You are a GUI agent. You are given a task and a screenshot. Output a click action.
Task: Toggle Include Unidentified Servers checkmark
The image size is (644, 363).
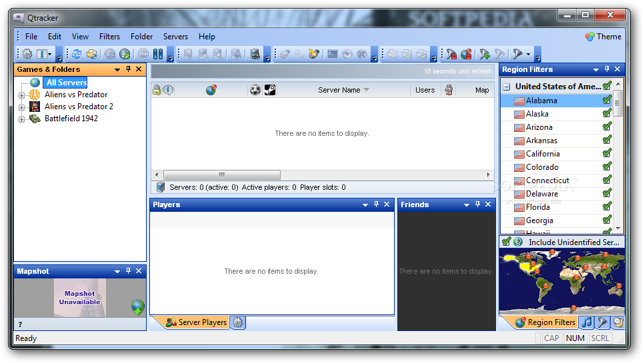pyautogui.click(x=507, y=242)
